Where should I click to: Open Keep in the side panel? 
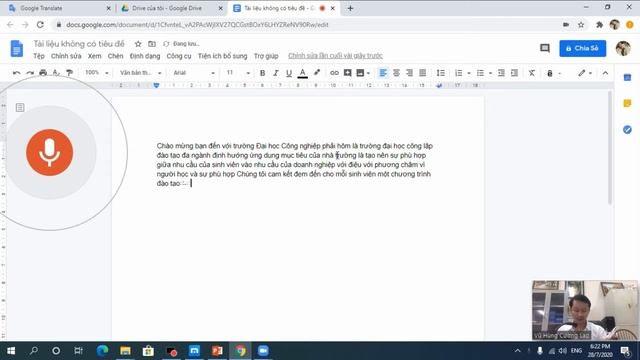click(x=627, y=103)
